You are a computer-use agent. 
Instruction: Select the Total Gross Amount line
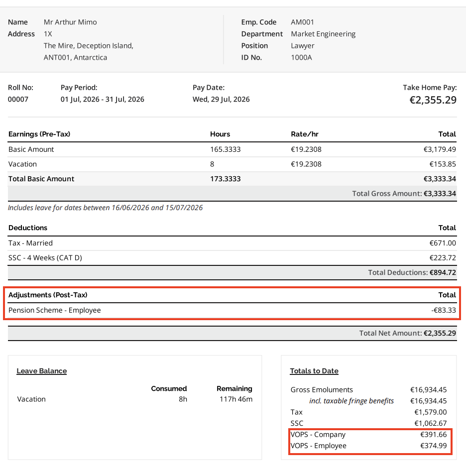coord(232,194)
